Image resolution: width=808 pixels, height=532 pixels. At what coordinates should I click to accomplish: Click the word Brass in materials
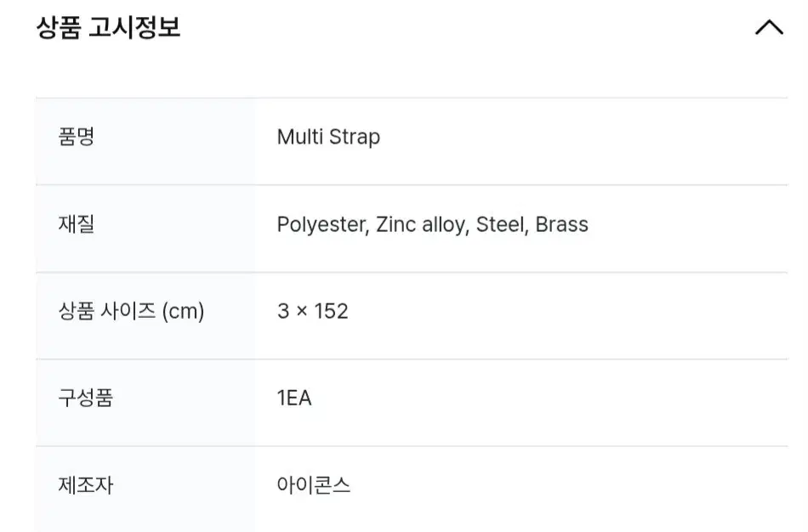pos(561,224)
